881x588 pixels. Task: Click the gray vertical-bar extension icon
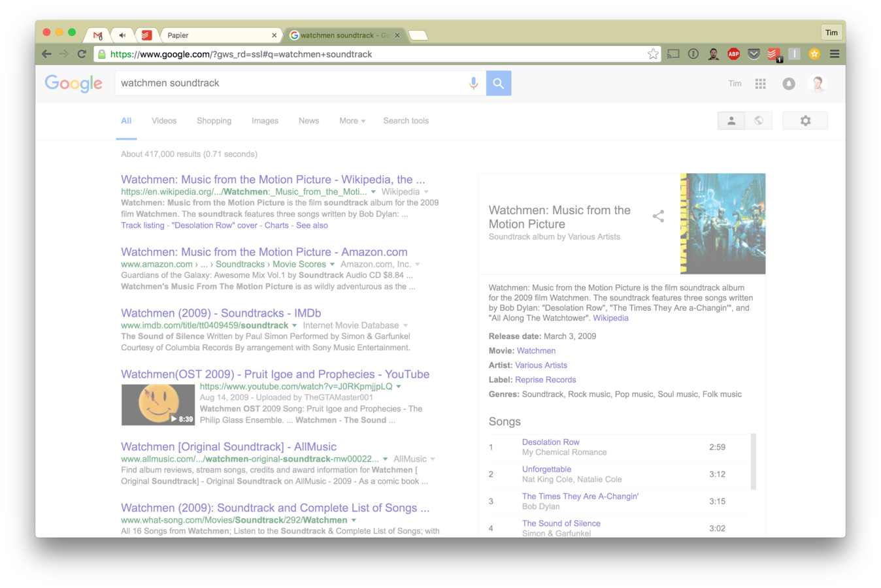point(794,54)
